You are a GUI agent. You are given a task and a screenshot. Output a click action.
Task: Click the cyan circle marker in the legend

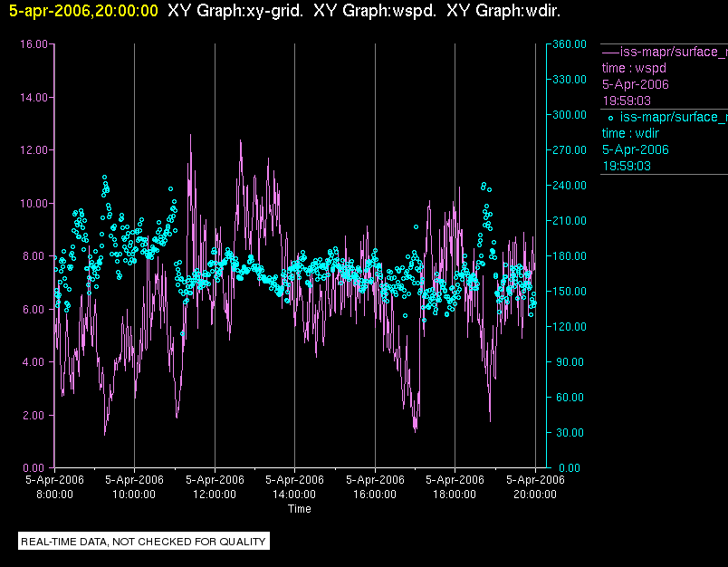point(610,118)
